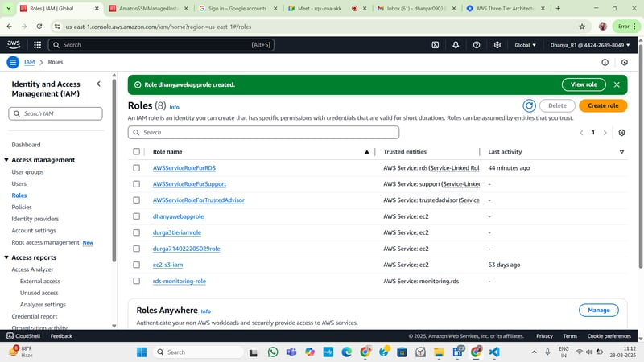
Task: Open the AWS services grid menu
Action: pos(37,45)
